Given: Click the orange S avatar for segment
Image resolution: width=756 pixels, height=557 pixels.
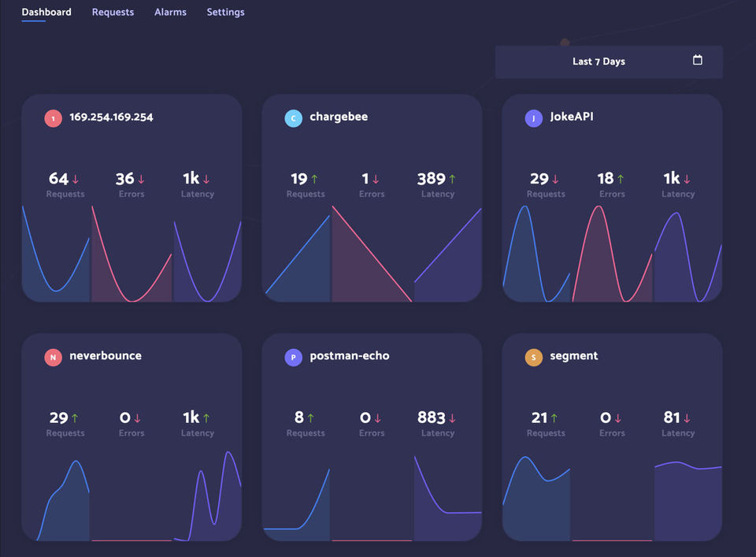Looking at the screenshot, I should coord(533,358).
